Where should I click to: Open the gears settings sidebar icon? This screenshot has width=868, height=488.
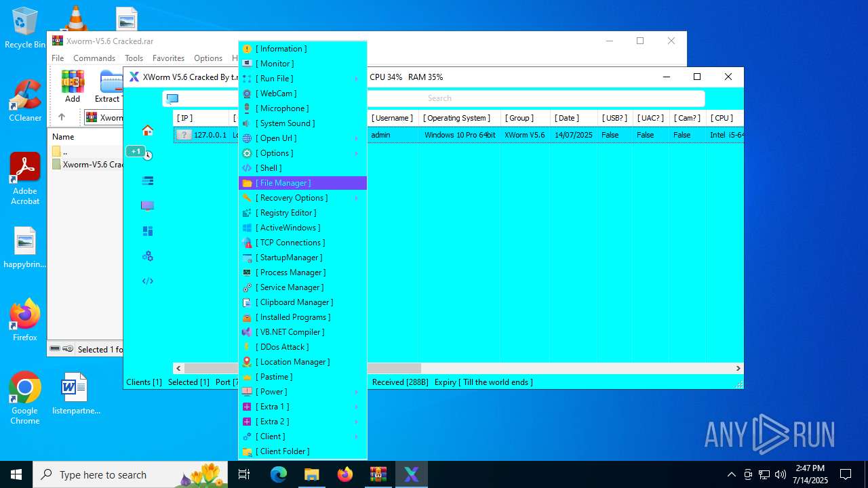click(147, 256)
